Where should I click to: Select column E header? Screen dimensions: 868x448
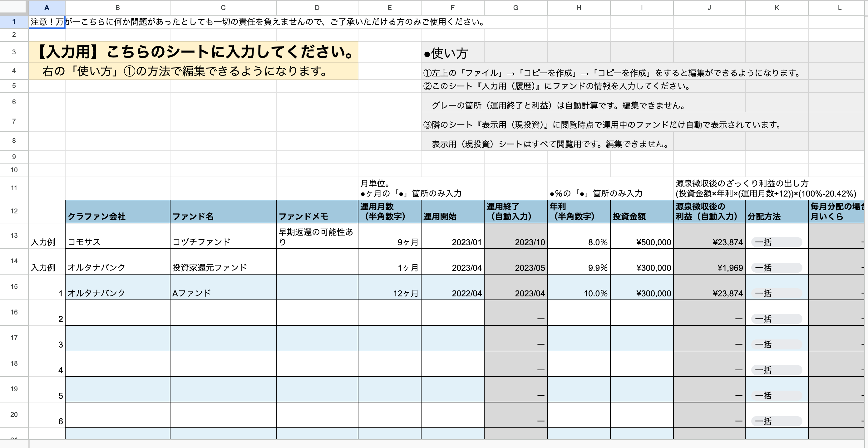pos(390,8)
